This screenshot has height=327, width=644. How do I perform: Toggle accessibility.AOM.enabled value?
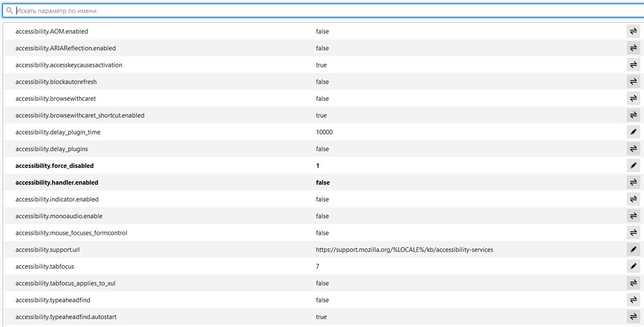click(x=633, y=32)
